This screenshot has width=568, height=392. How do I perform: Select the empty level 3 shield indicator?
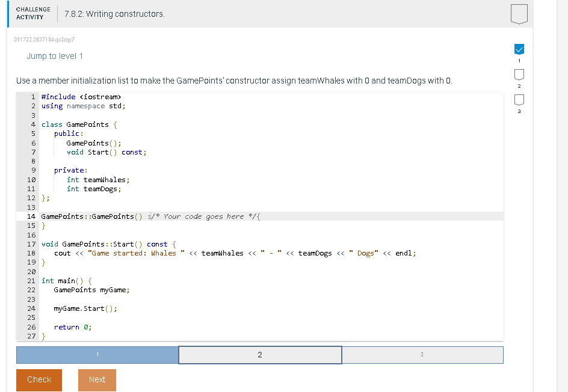click(519, 100)
